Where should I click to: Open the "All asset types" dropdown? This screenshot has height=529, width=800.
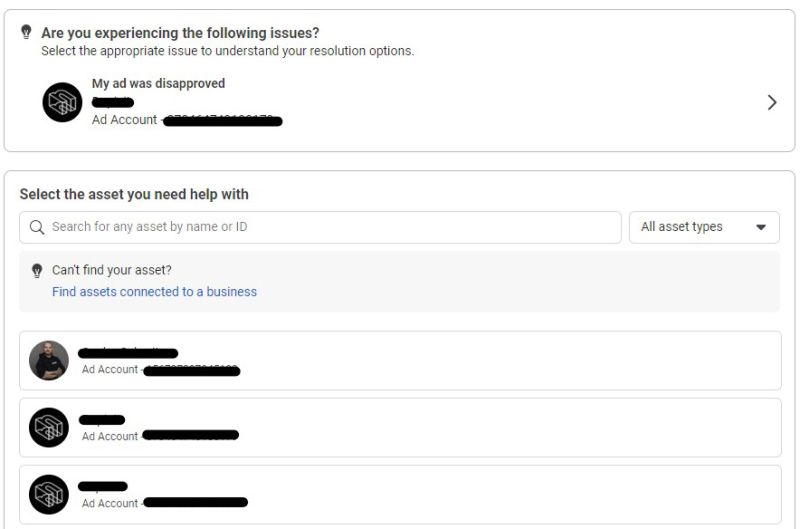pyautogui.click(x=704, y=227)
